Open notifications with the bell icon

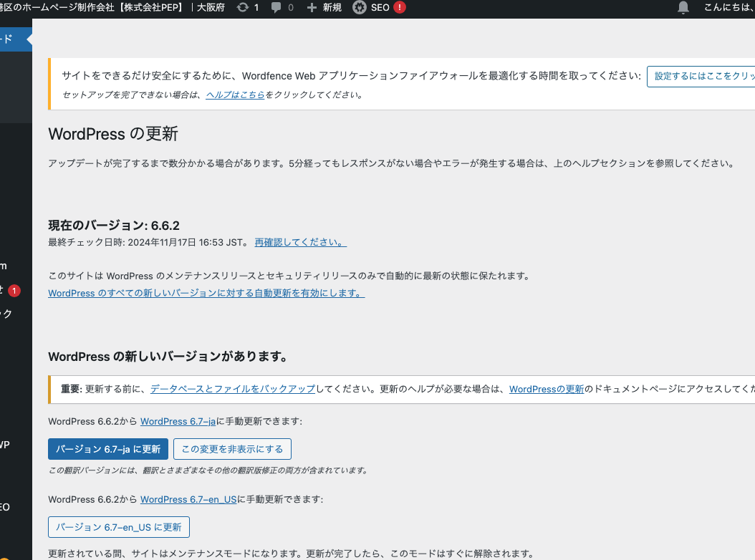coord(683,7)
